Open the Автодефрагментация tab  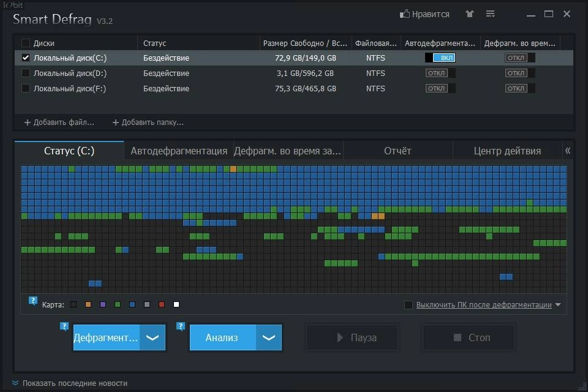179,151
